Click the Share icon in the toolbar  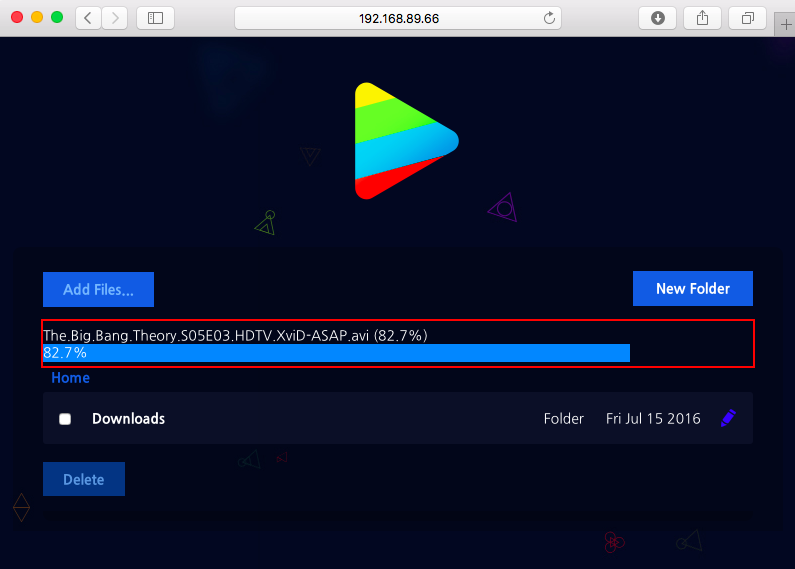tap(702, 18)
